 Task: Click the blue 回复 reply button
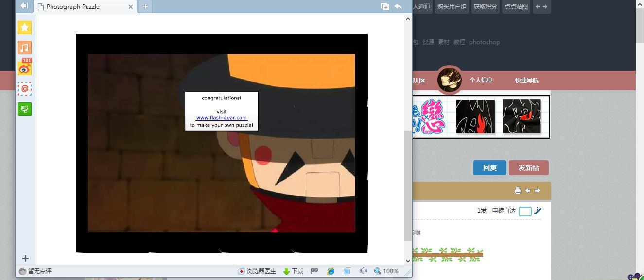(489, 168)
